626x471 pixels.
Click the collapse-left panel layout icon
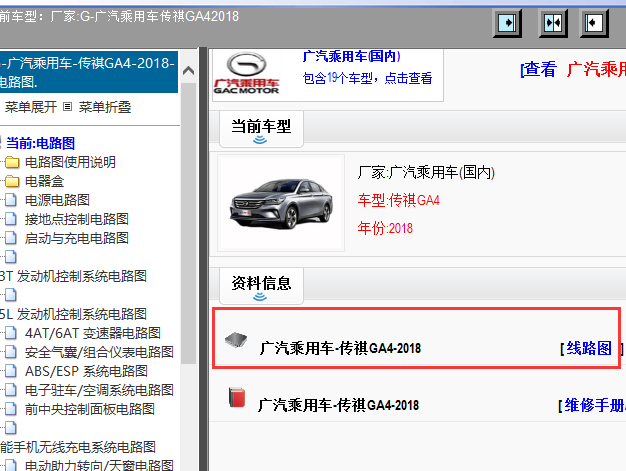(594, 23)
